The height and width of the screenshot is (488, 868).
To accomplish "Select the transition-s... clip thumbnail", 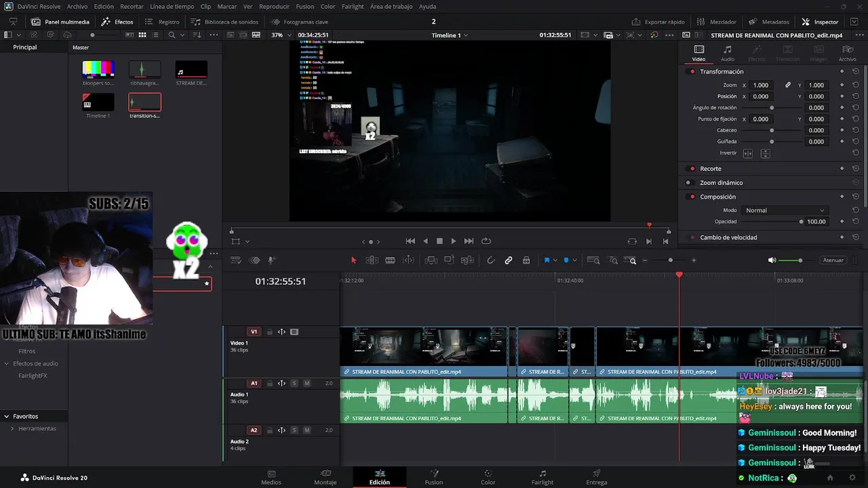I will [x=145, y=102].
